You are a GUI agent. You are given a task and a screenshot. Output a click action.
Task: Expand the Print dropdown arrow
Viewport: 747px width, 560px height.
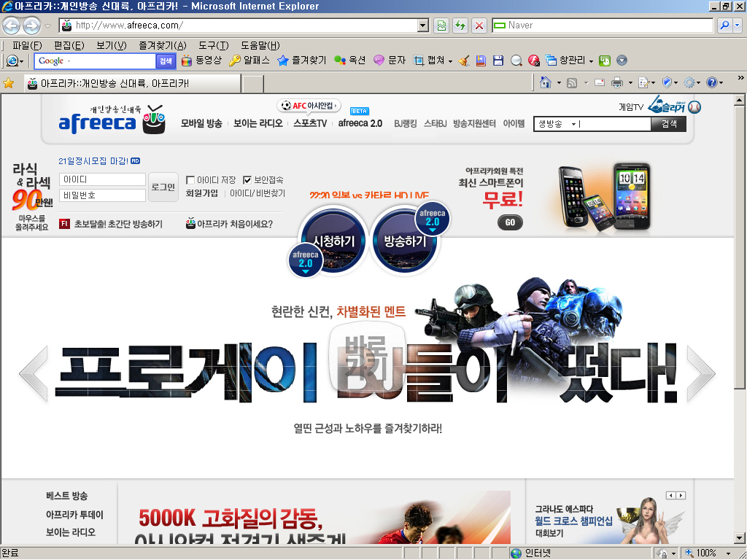coord(630,83)
